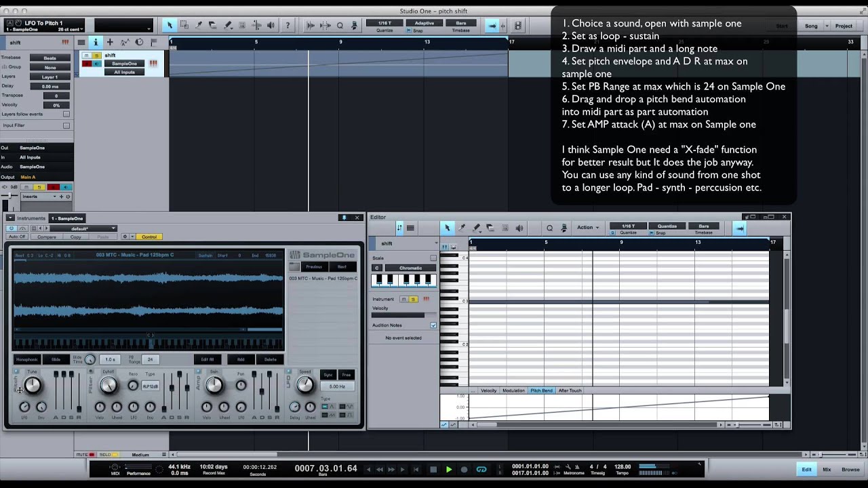Open main Quantize 1/16 T selector

[384, 23]
